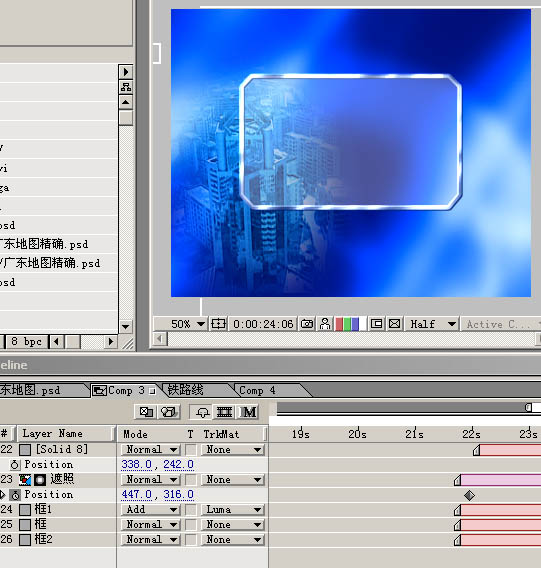Switch to the 铁路线 tab
The height and width of the screenshot is (568, 541).
[x=186, y=390]
